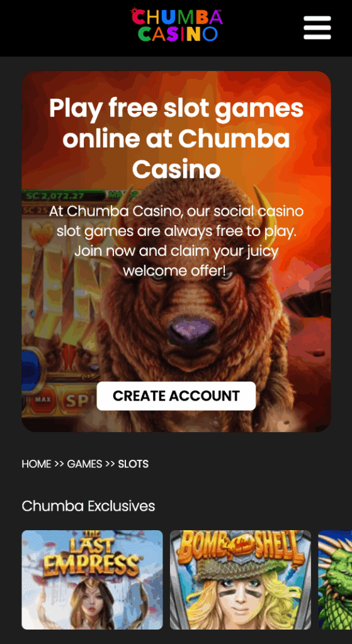Screen dimensions: 352x644
Task: Click the welcome offer description paragraph
Action: 176,241
